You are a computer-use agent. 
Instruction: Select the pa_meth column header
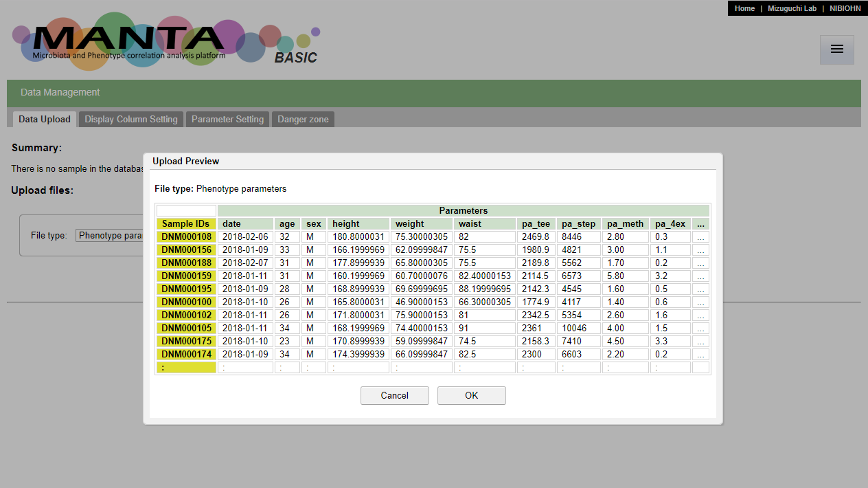pos(626,223)
